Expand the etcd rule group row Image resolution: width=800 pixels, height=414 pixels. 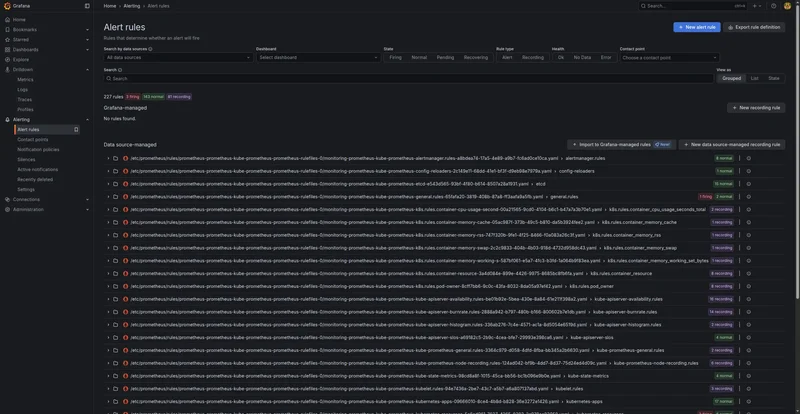click(108, 184)
